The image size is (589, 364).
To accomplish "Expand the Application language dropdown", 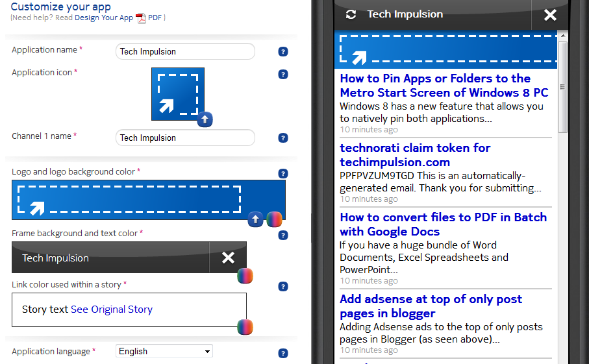I will [164, 351].
